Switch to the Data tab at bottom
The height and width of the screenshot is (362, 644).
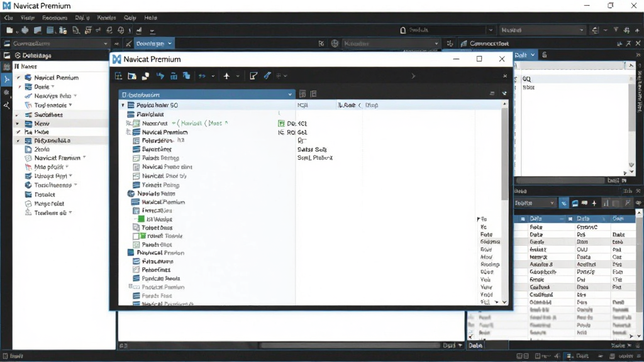coord(475,346)
